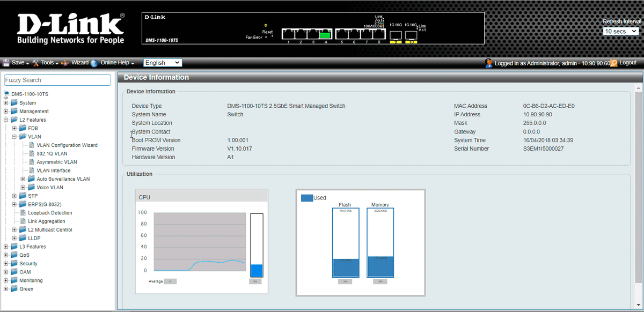Screen dimensions: 644x312
Task: Open the Refresh Interval dropdown
Action: [x=621, y=31]
